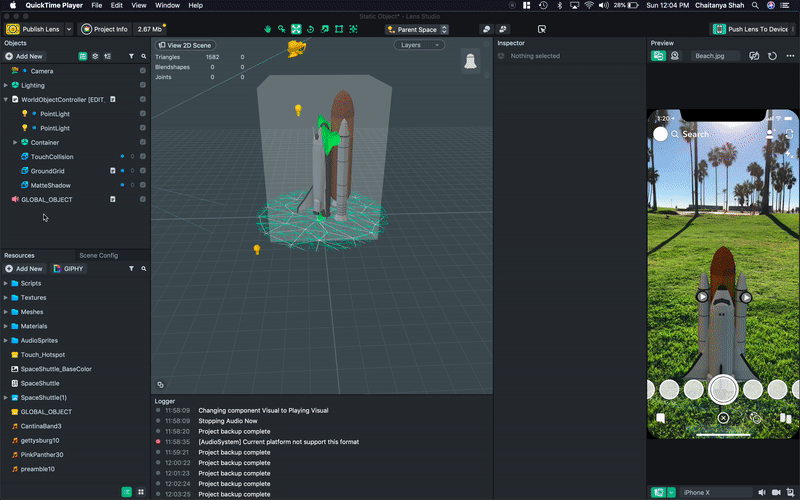Click the second snap icon left of cursor
Screen dimensions: 800x500
click(x=503, y=29)
